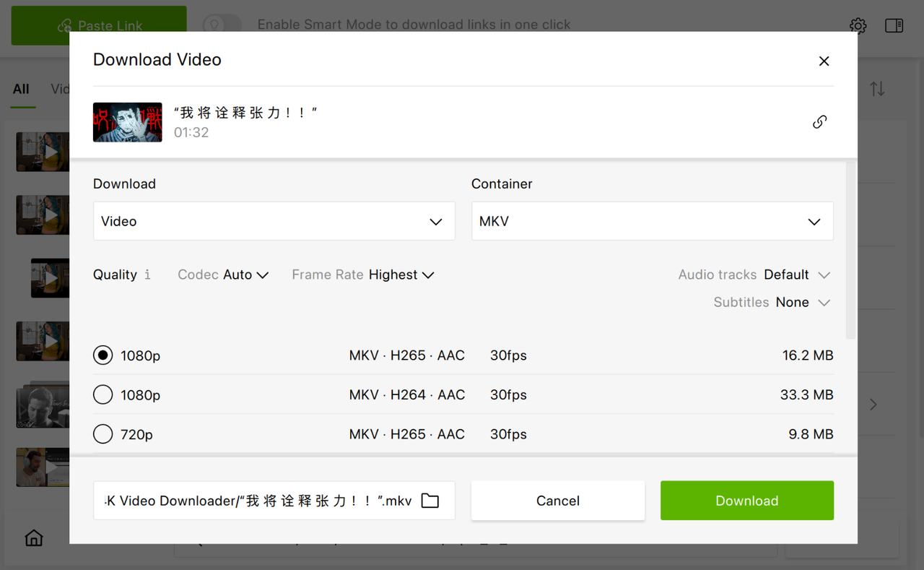Switch to the All tab
Image resolution: width=924 pixels, height=570 pixels.
pyautogui.click(x=21, y=89)
